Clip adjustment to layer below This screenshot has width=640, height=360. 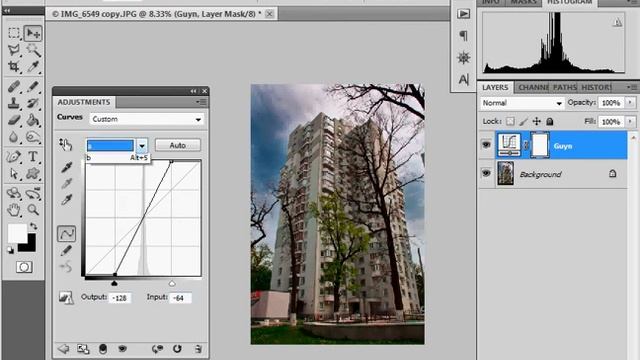pyautogui.click(x=103, y=349)
